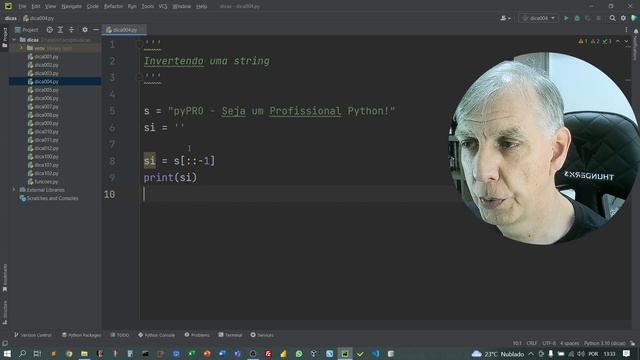The image size is (640, 360).
Task: Open the Services tool window
Action: click(262, 335)
